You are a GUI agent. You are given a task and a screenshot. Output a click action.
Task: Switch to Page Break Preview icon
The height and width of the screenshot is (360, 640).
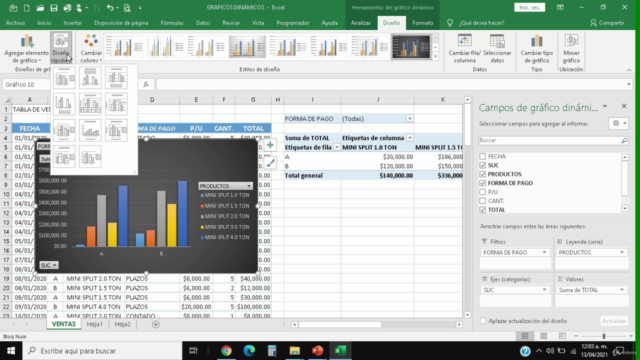tap(562, 336)
